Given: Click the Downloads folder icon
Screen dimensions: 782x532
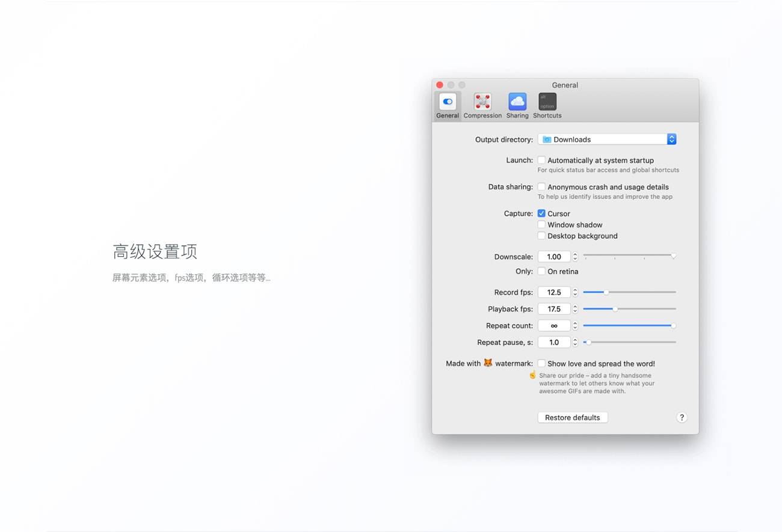Looking at the screenshot, I should [x=547, y=139].
